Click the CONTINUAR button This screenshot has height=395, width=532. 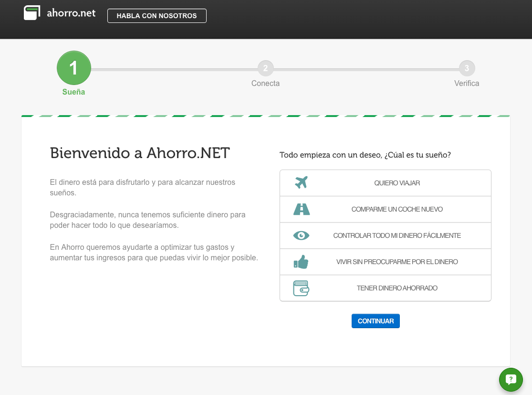click(376, 321)
